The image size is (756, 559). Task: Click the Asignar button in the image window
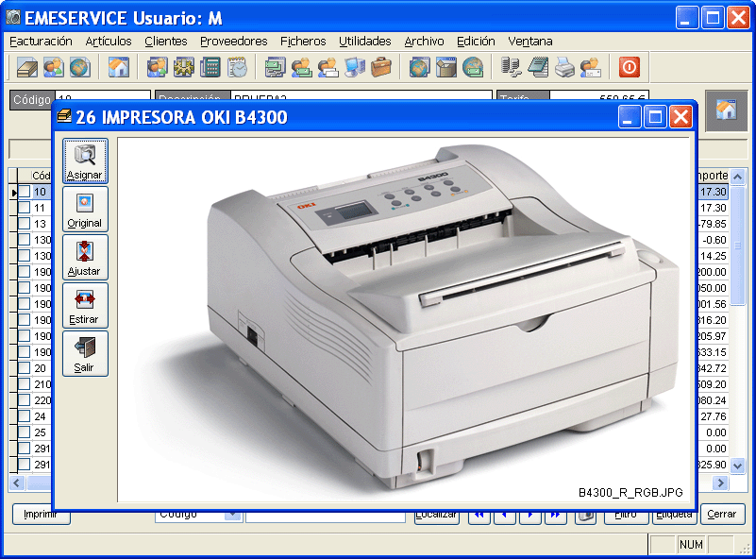[85, 161]
